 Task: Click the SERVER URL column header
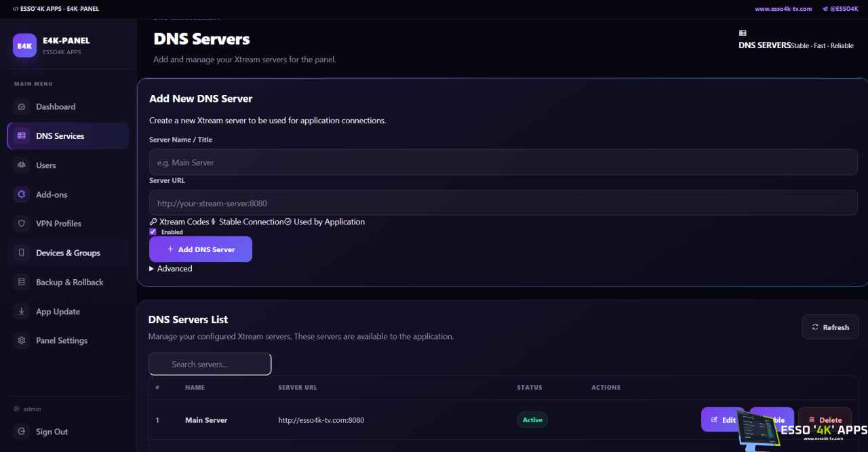pyautogui.click(x=298, y=388)
